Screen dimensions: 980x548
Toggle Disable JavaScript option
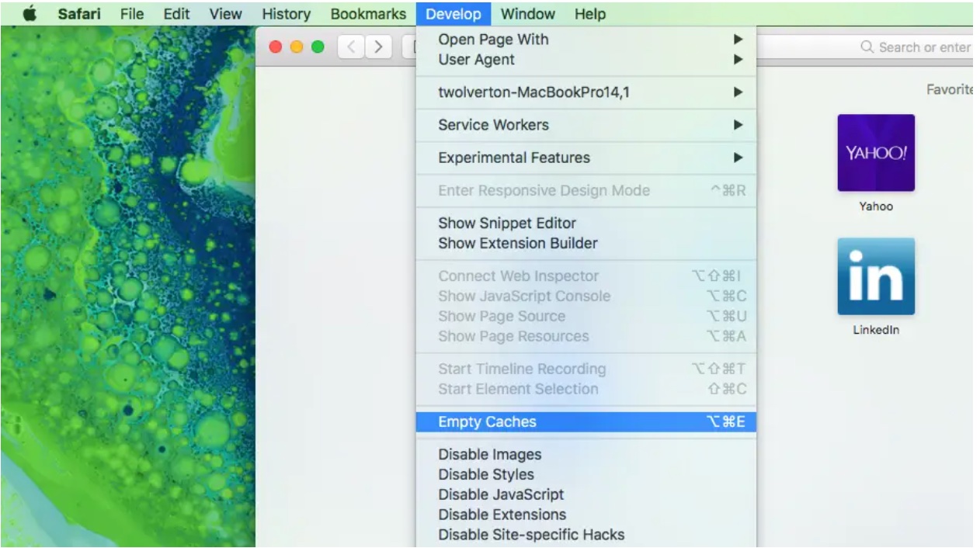click(586, 494)
